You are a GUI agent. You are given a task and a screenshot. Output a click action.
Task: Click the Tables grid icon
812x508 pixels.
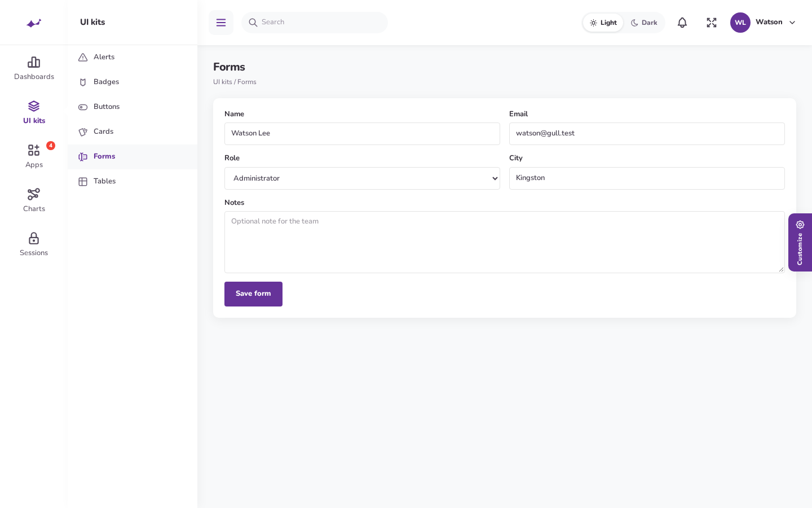pyautogui.click(x=83, y=181)
